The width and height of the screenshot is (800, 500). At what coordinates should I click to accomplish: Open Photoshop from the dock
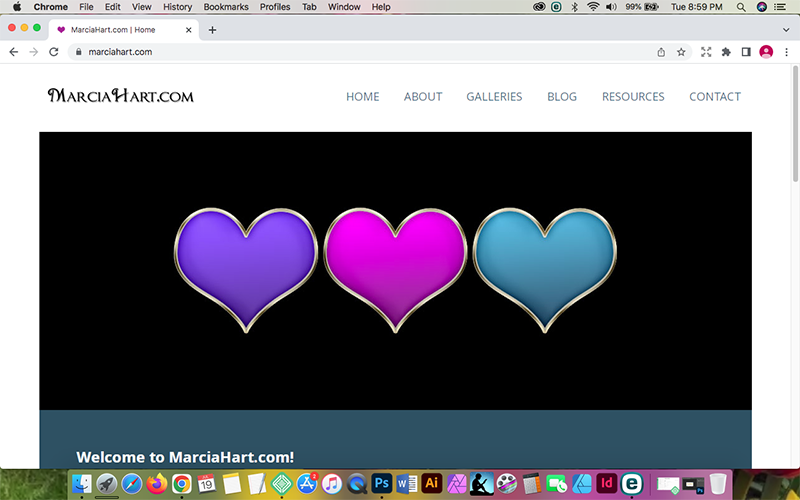click(381, 484)
